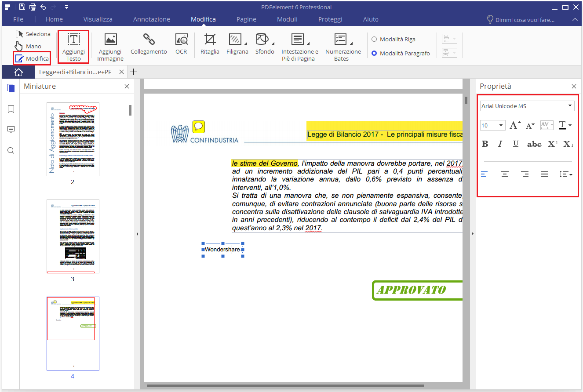Select page 3 thumbnail in Miniature panel
The height and width of the screenshot is (392, 583).
pyautogui.click(x=73, y=236)
